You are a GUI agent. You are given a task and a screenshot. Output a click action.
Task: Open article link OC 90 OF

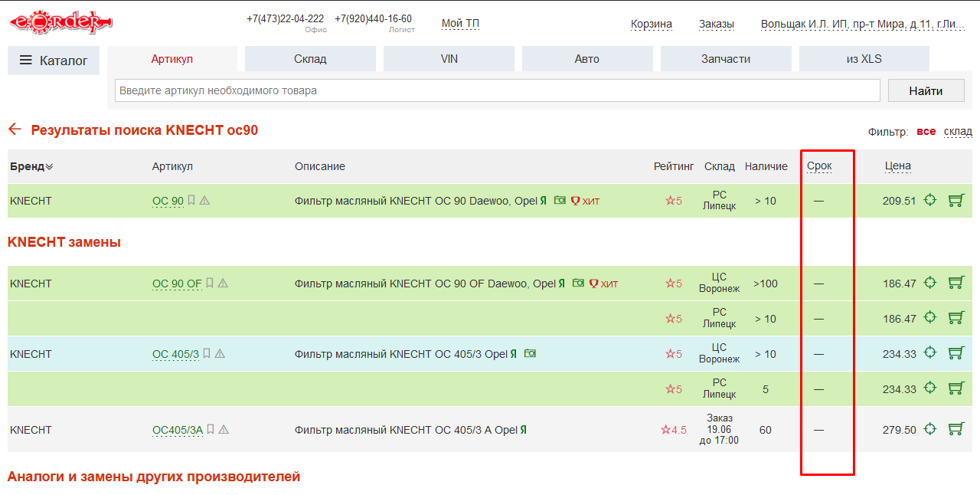click(x=177, y=284)
